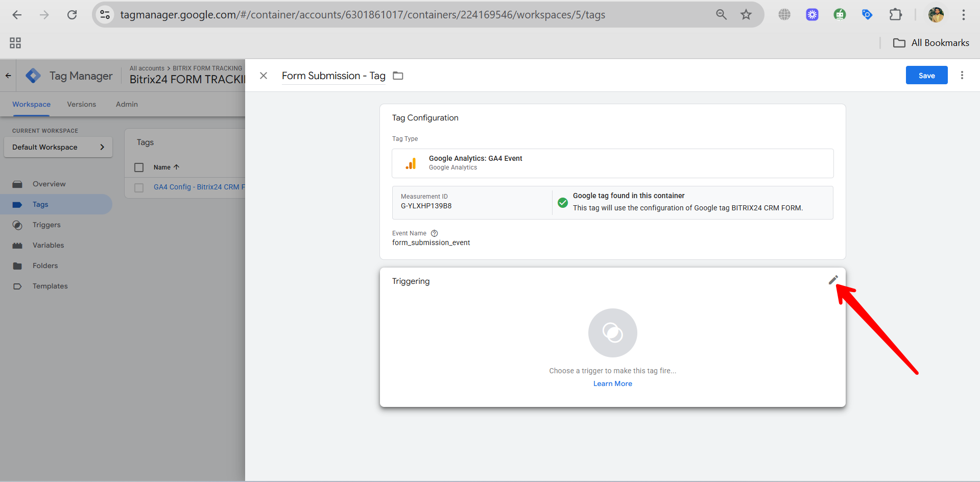Open the blue Tag Assistant extension icon
Screen dimensions: 980x482
click(867, 15)
